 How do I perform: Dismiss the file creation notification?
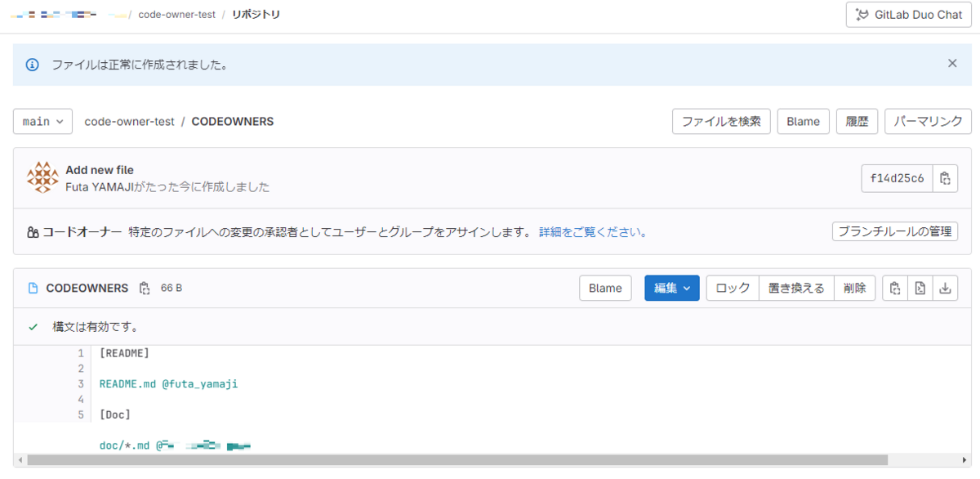[x=951, y=63]
